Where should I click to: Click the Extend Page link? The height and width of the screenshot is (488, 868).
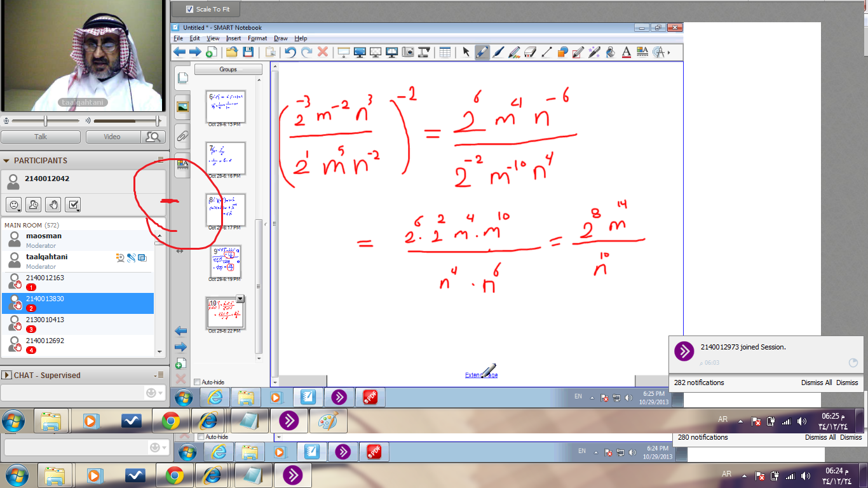coord(481,375)
